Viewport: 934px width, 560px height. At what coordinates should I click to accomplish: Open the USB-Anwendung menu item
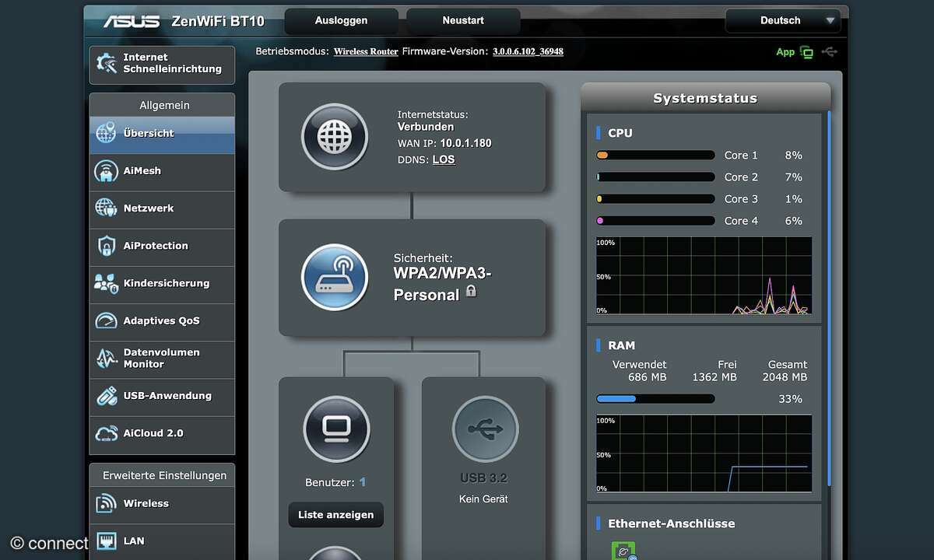(162, 396)
